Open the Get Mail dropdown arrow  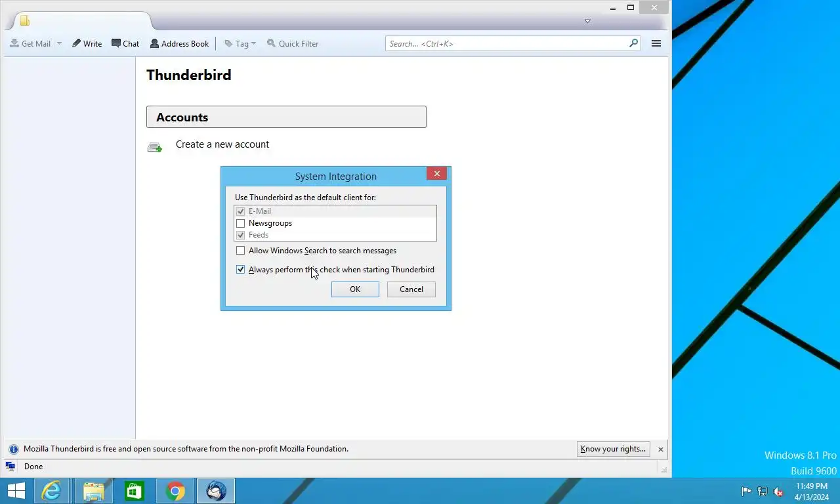point(59,43)
